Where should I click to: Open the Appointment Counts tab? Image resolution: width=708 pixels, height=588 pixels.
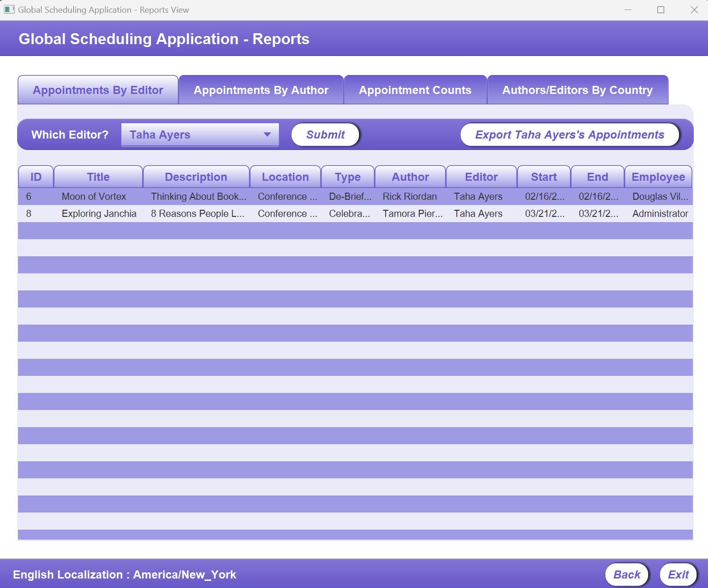415,90
